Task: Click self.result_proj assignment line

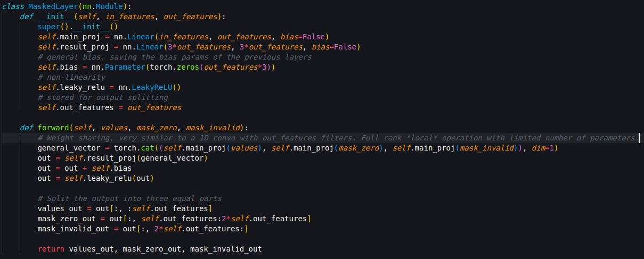Action: point(199,47)
